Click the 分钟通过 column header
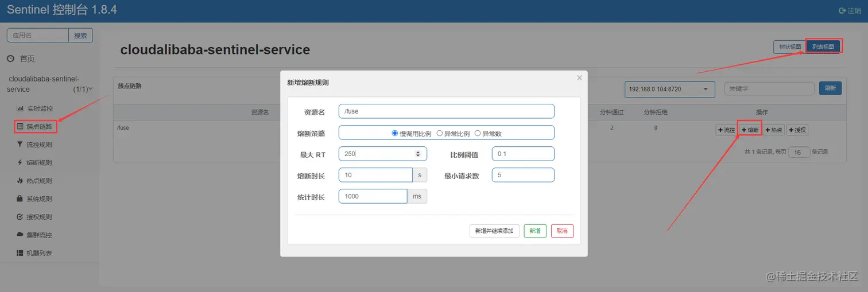868x292 pixels. click(x=612, y=112)
